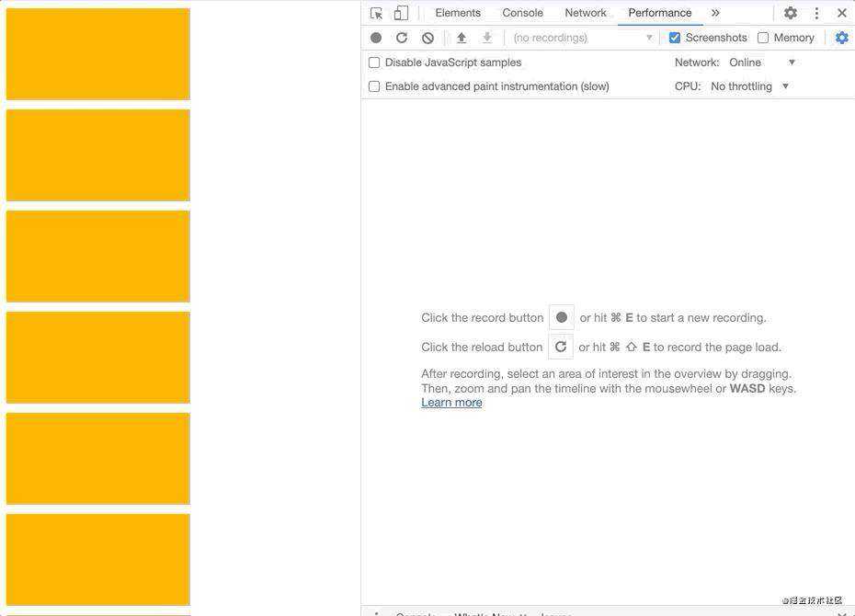This screenshot has width=855, height=616.
Task: Open the no recordings selector dropdown
Action: click(582, 38)
